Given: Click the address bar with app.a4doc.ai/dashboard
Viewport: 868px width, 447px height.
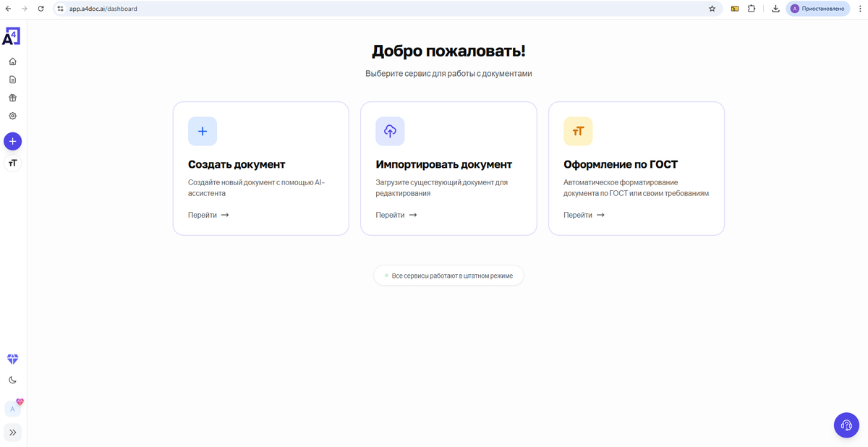Looking at the screenshot, I should click(388, 9).
